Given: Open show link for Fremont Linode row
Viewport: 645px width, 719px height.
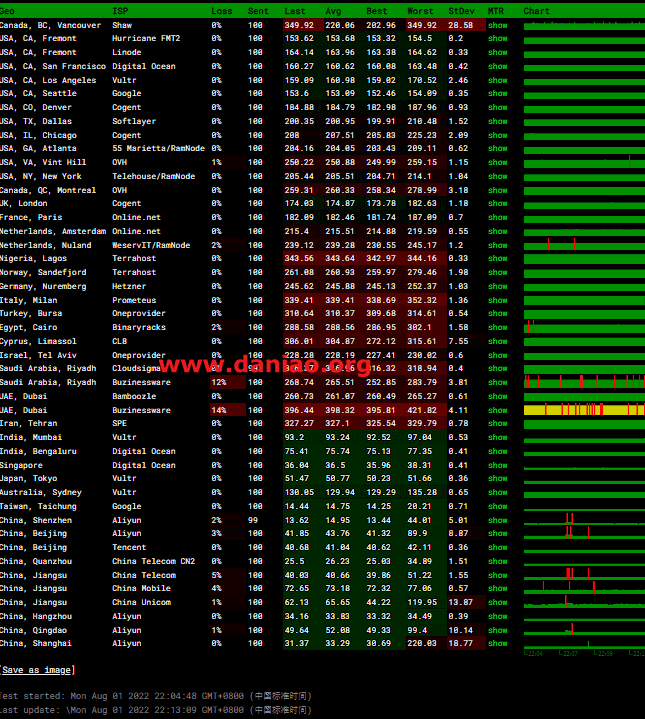Looking at the screenshot, I should tap(497, 52).
